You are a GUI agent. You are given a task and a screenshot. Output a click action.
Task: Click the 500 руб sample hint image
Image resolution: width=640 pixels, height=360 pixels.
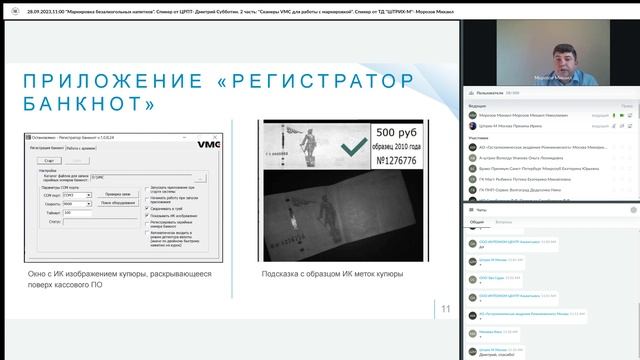[343, 146]
